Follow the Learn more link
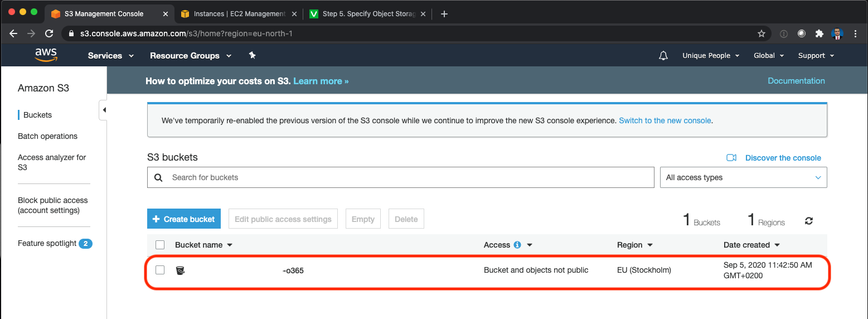Viewport: 868px width, 319px height. point(321,81)
